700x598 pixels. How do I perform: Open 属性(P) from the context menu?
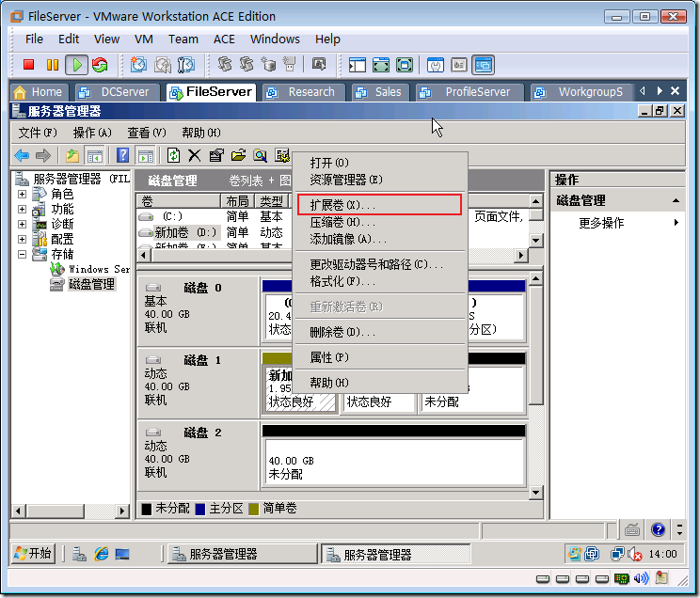point(379,357)
